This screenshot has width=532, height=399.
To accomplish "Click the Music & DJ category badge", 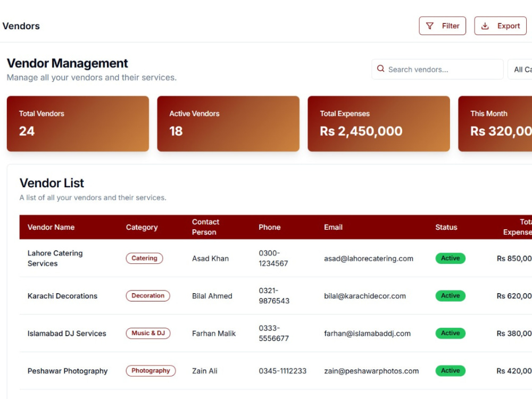I will [x=148, y=333].
